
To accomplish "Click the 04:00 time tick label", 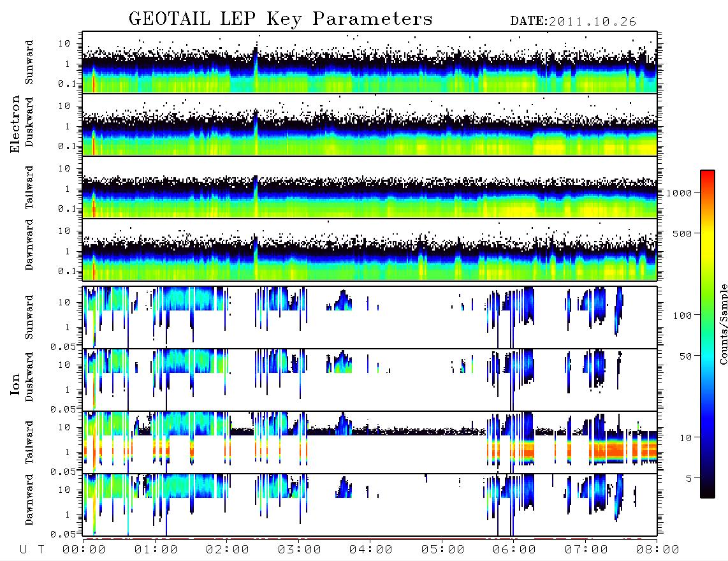I will (371, 550).
